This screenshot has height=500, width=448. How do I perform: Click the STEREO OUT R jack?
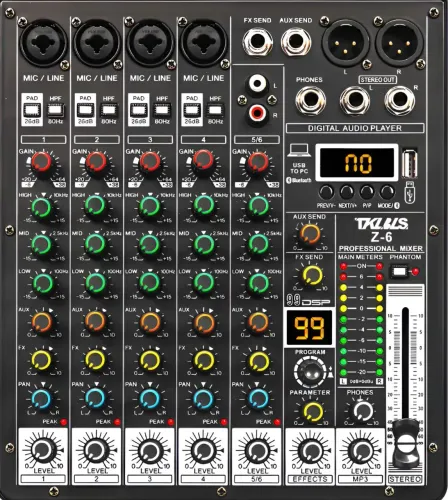pos(400,100)
